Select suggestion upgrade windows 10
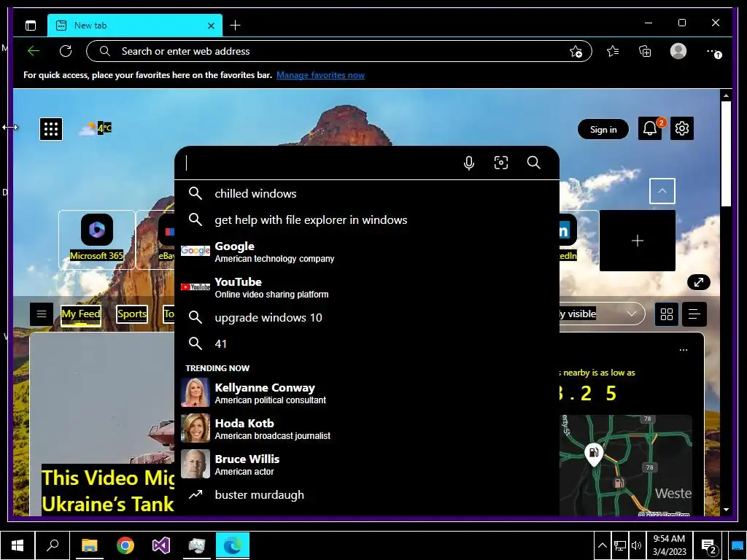This screenshot has height=560, width=747. 367,317
